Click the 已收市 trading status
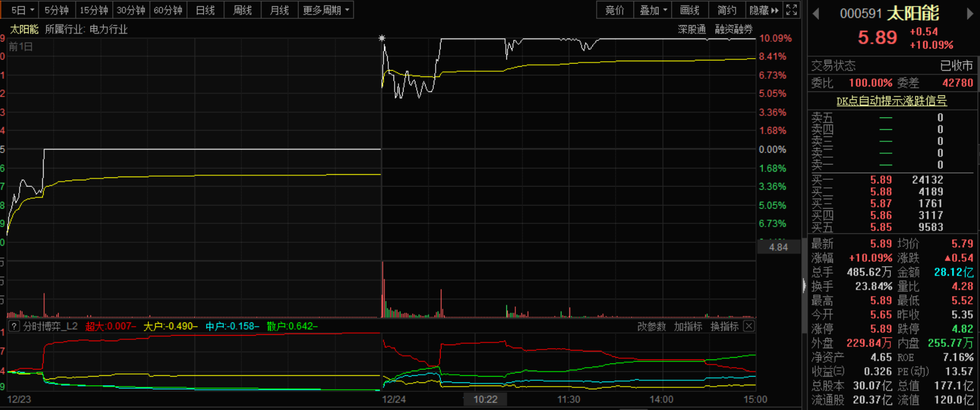 (x=957, y=66)
